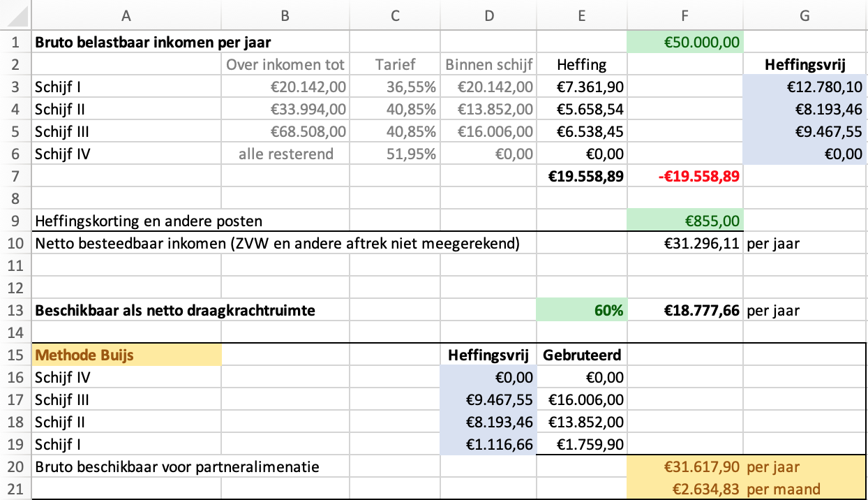
Task: Click the 'Methode Buijs' heading cell
Action: click(x=126, y=355)
